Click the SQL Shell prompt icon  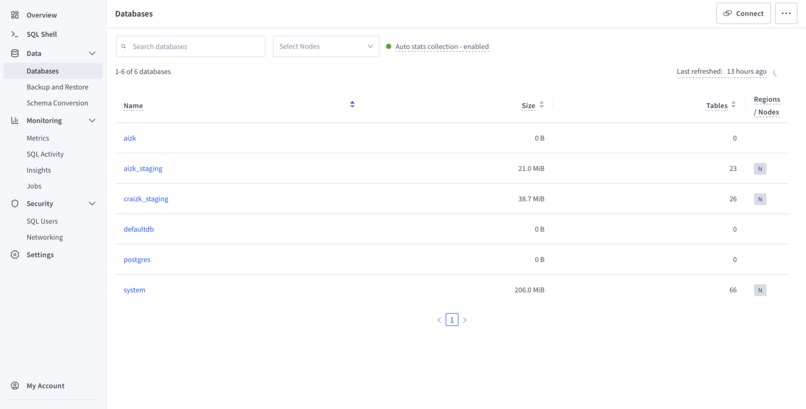15,34
